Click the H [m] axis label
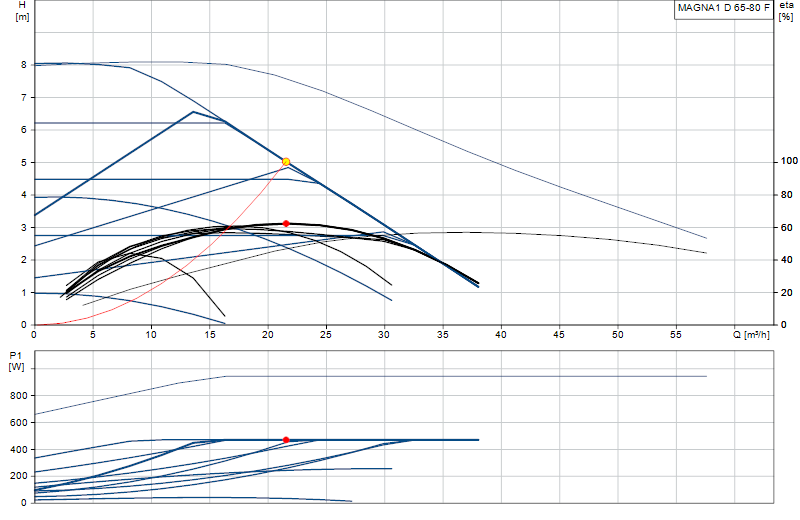The image size is (800, 520). 22,11
